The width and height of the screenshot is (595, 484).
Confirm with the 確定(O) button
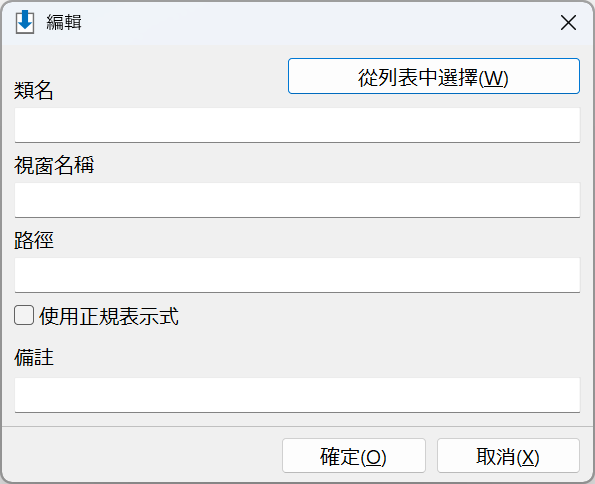pos(354,456)
